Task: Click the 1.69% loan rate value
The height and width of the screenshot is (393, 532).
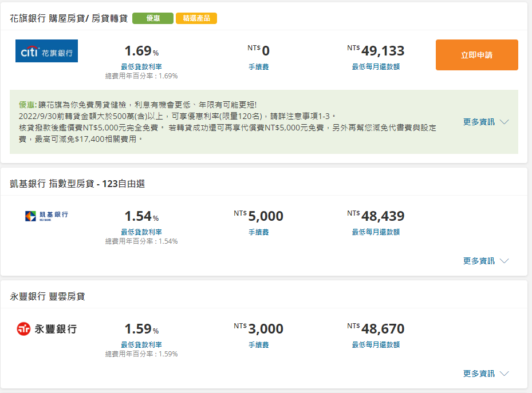Action: [141, 51]
